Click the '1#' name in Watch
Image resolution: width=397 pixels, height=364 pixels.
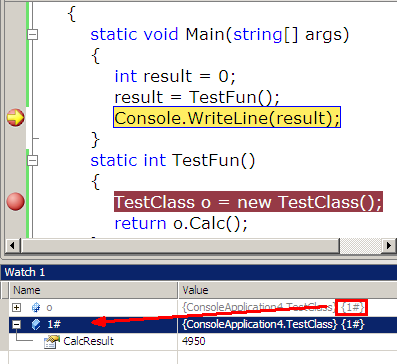tap(54, 324)
